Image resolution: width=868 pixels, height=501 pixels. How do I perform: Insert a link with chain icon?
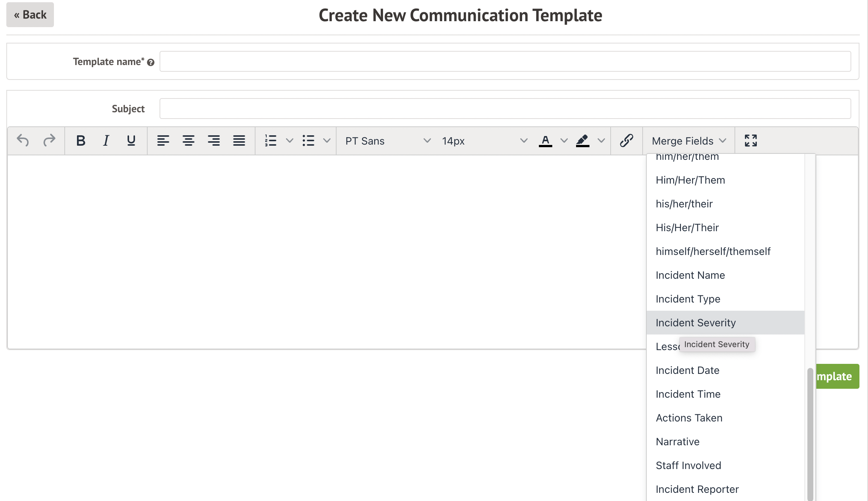tap(626, 140)
